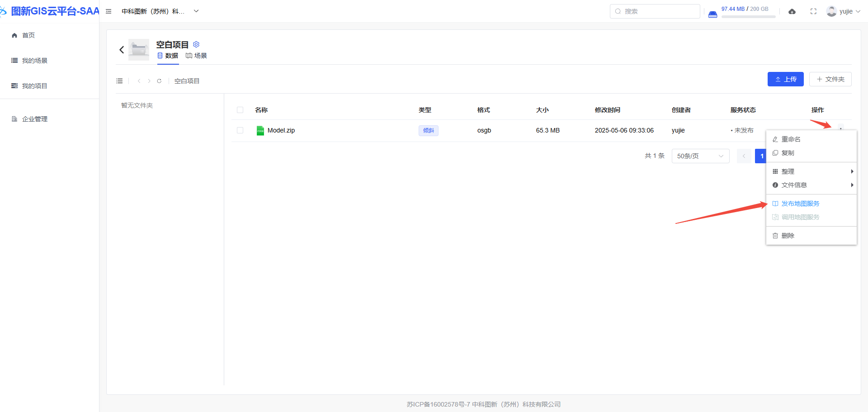Click the blue 上传 button
Screen dimensions: 868x412
point(785,79)
